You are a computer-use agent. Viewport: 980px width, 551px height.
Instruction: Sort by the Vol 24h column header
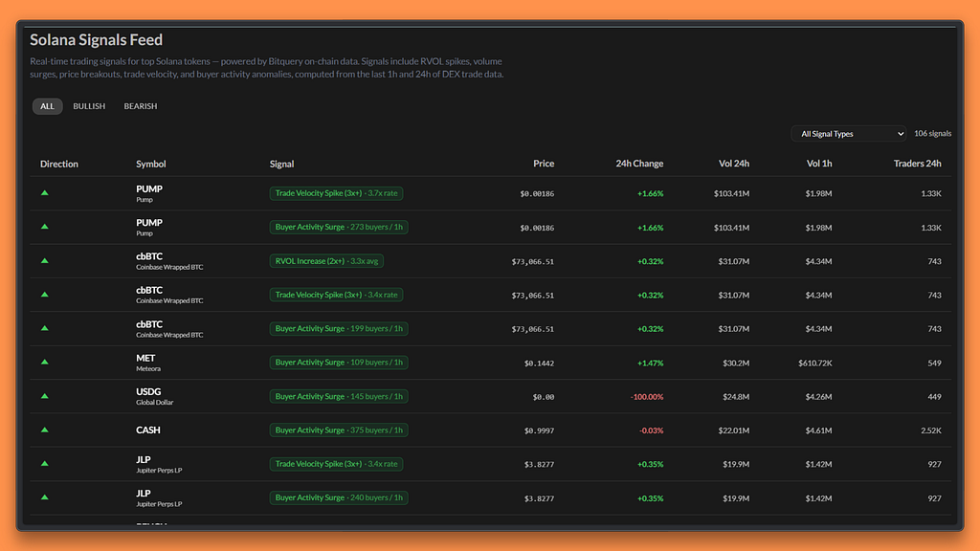coord(734,164)
